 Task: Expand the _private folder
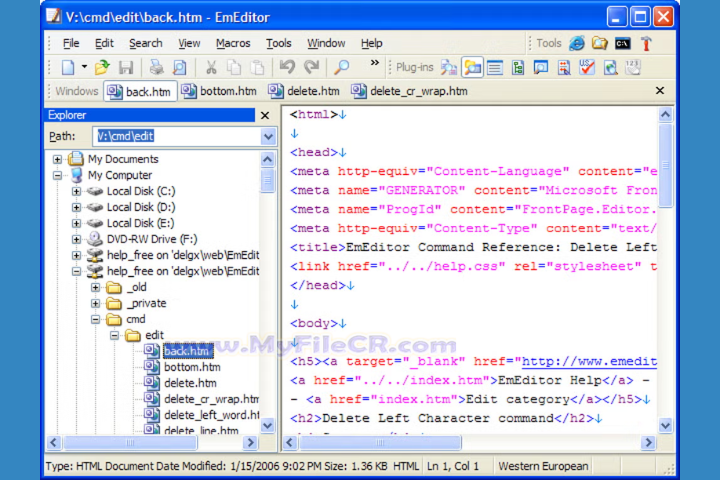point(95,304)
